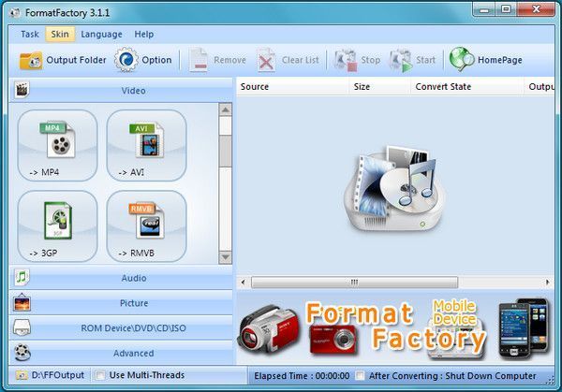Click the FormatFactory title bar app icon
Viewport: 562px width, 392px height.
[15, 13]
